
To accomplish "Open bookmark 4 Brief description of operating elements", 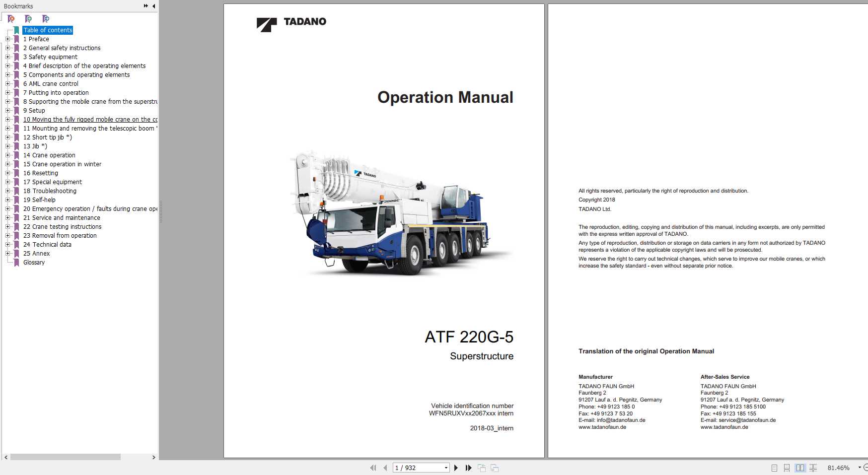I will point(84,66).
